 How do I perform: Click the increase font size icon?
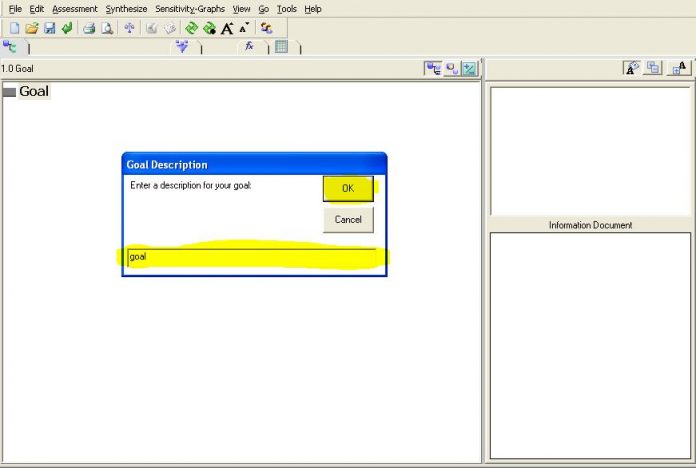tap(227, 28)
